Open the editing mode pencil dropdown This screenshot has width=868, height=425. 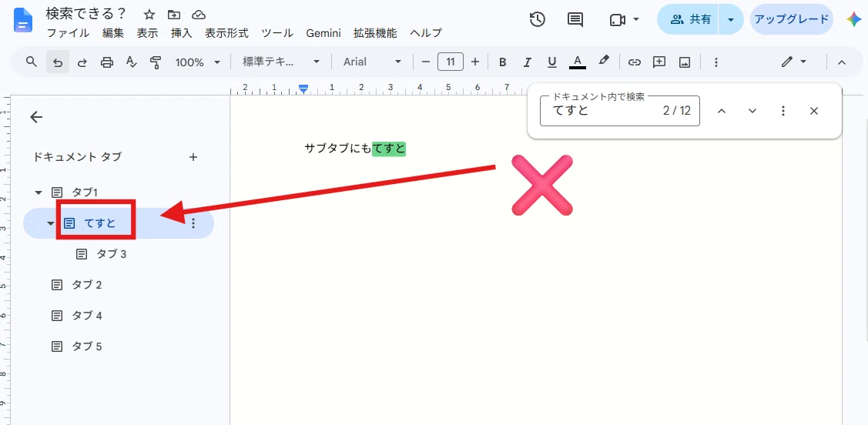794,62
